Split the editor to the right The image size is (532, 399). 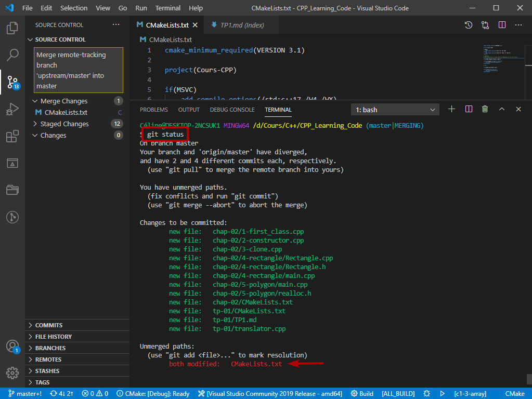click(502, 25)
